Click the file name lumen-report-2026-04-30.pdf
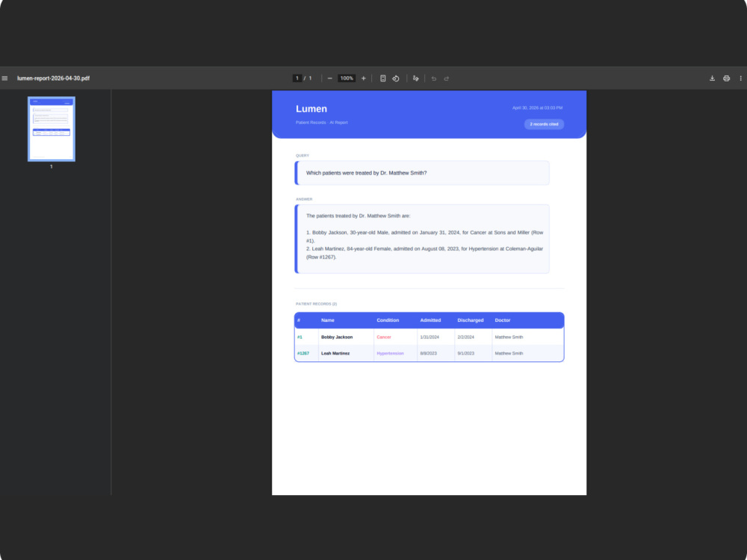Screen dimensions: 747x560 [x=53, y=78]
